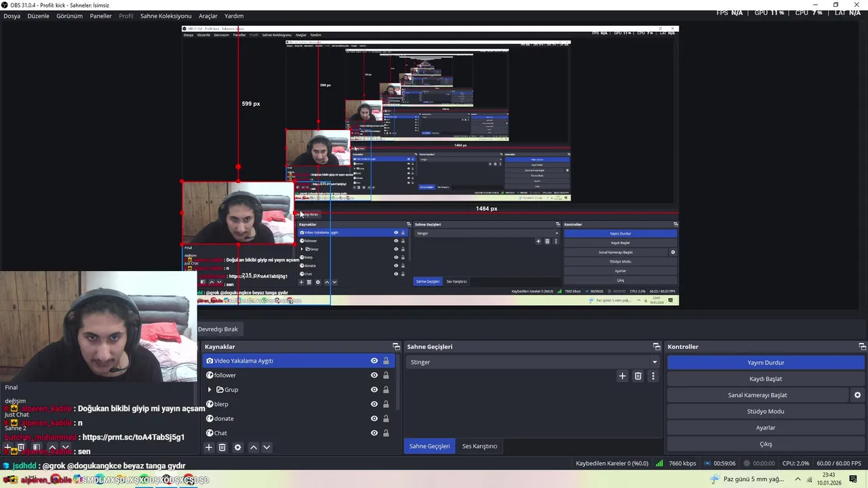Remove the Stinger transition with trash icon
The height and width of the screenshot is (488, 868).
coord(638,376)
